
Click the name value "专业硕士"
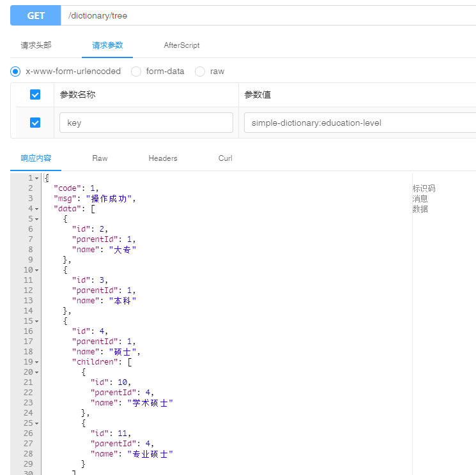tap(150, 454)
